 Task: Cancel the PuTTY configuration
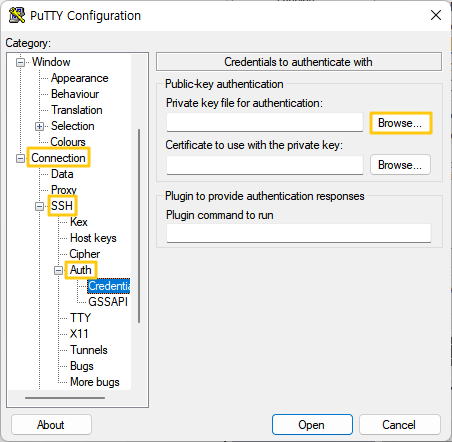400,425
